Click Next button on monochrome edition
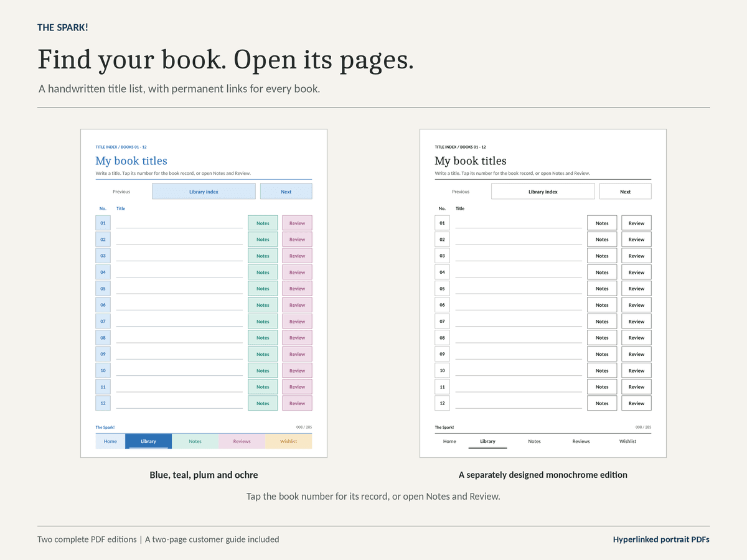The height and width of the screenshot is (560, 747). (x=625, y=192)
